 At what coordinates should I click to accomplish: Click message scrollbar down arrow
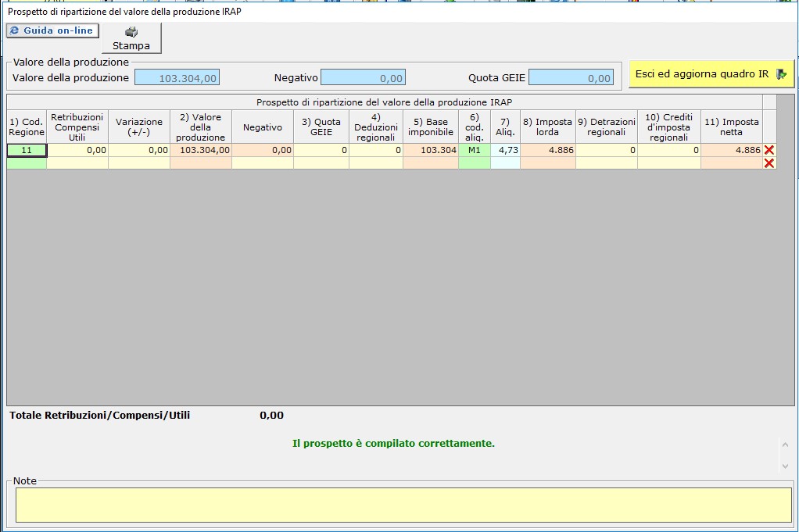(x=785, y=466)
